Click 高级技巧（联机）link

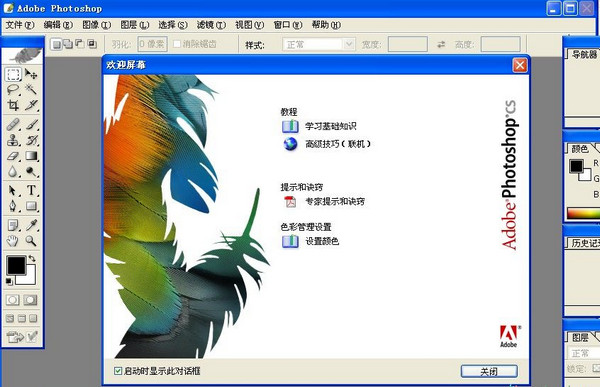(x=338, y=144)
